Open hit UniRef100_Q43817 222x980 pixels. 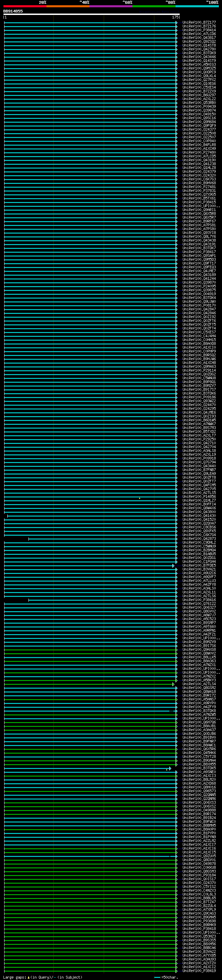click(199, 38)
